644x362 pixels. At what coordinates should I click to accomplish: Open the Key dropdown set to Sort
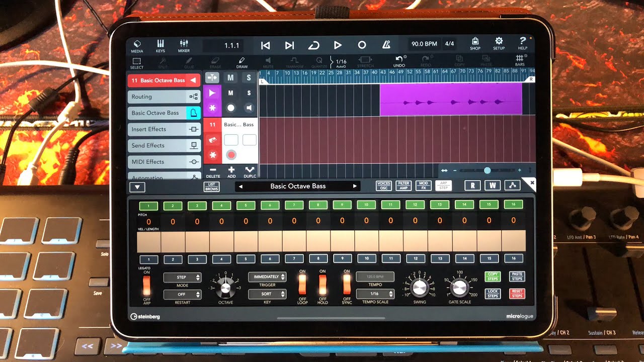(x=267, y=294)
